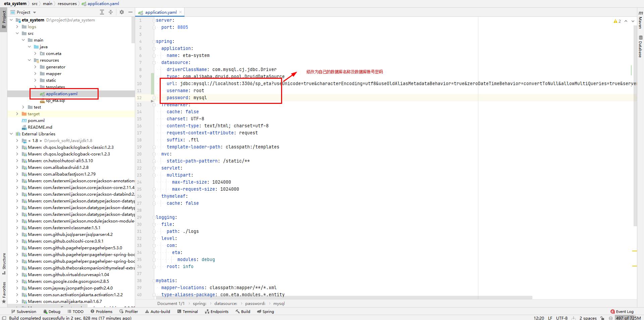Open the Build tool window
Viewport: 644px width, 320px height.
[x=243, y=311]
